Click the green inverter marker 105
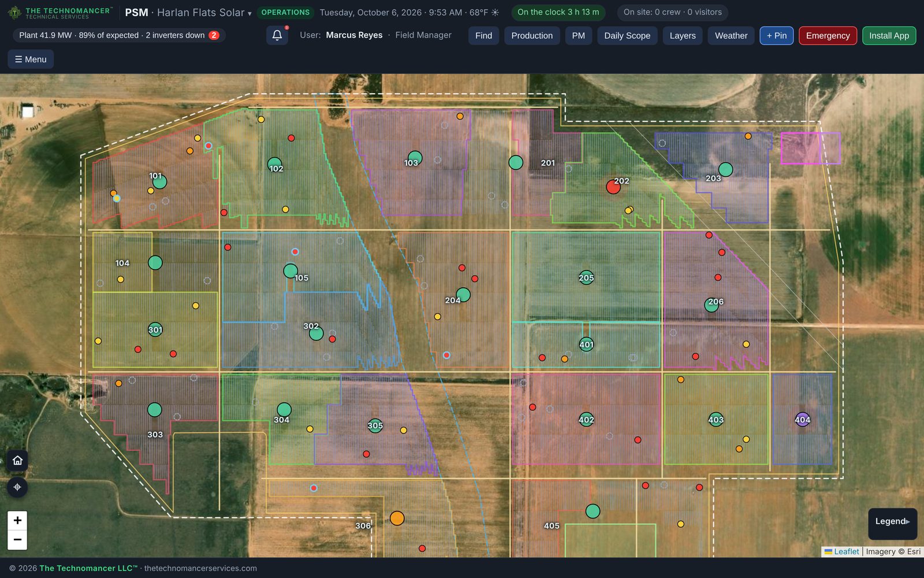The height and width of the screenshot is (578, 924). [x=290, y=271]
